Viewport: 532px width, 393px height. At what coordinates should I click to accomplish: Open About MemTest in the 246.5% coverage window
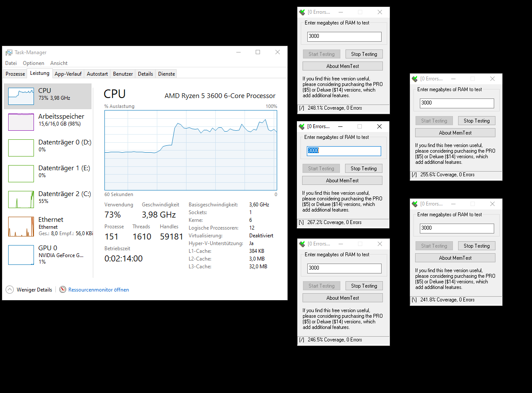click(342, 298)
